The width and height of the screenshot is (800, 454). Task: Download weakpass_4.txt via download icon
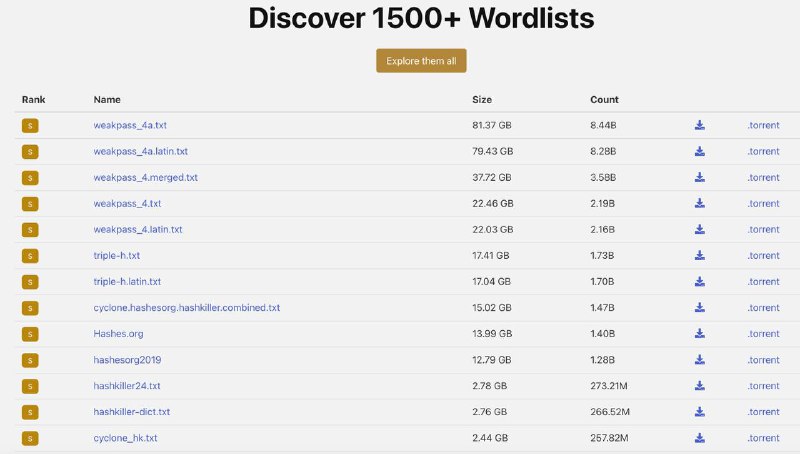pos(699,203)
